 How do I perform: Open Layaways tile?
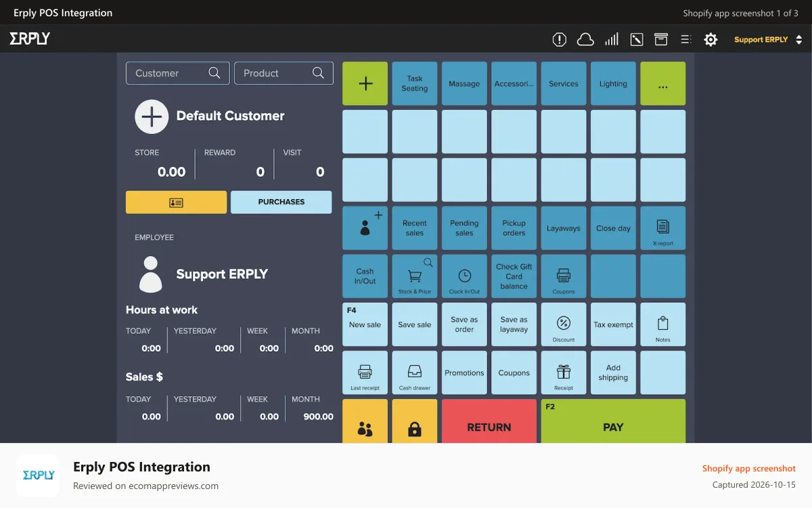pyautogui.click(x=564, y=228)
